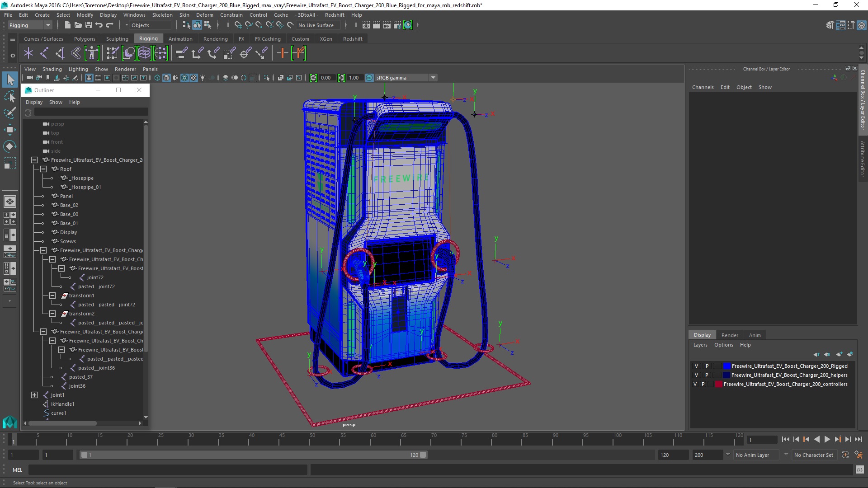Click the Open Scene folder icon
868x488 pixels.
point(78,25)
